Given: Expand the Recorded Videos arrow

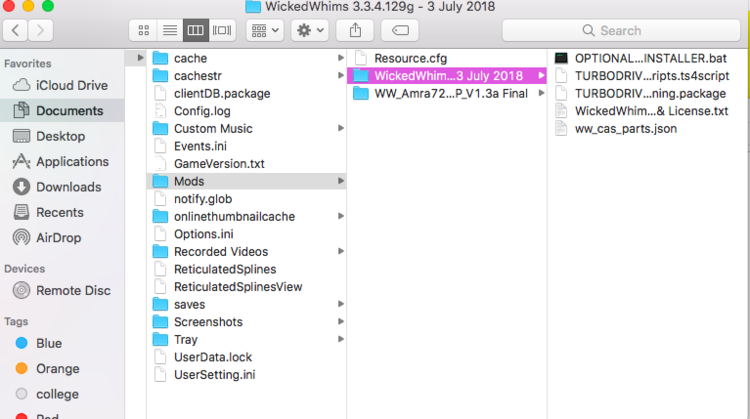Looking at the screenshot, I should (341, 251).
